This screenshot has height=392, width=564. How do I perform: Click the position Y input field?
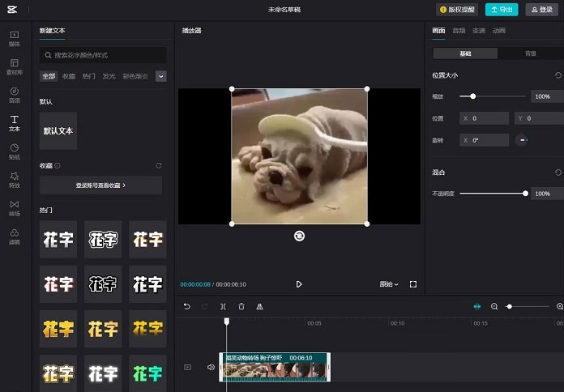(x=539, y=118)
